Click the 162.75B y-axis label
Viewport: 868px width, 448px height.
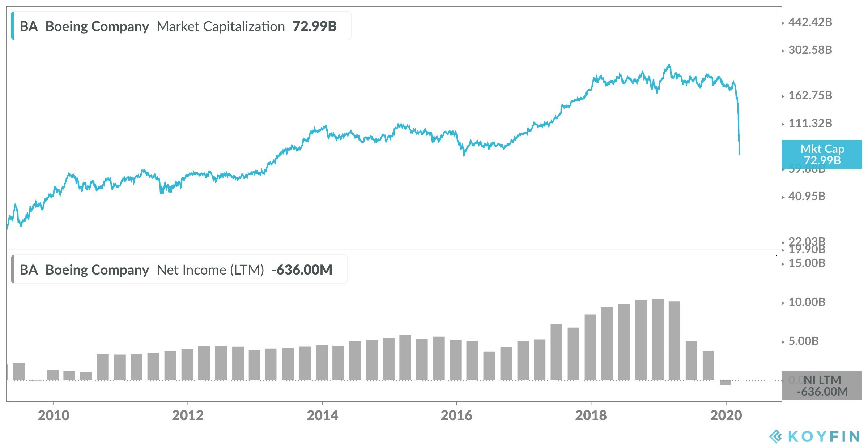pos(810,96)
